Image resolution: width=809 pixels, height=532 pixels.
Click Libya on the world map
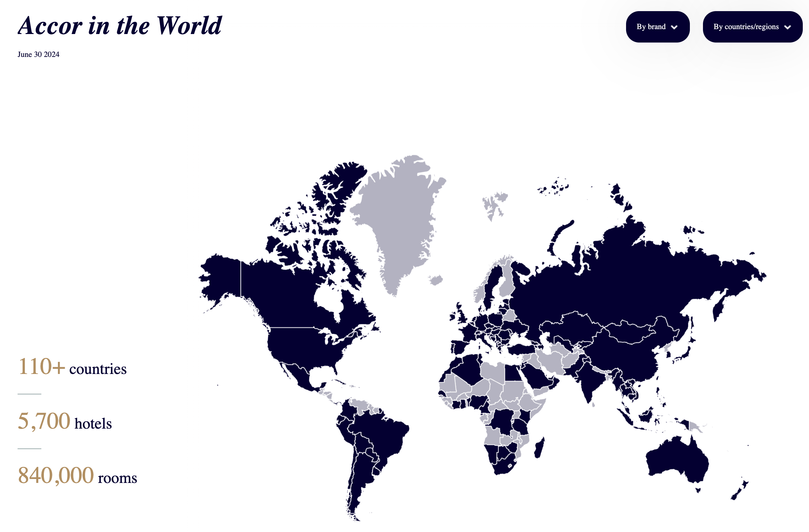(493, 372)
